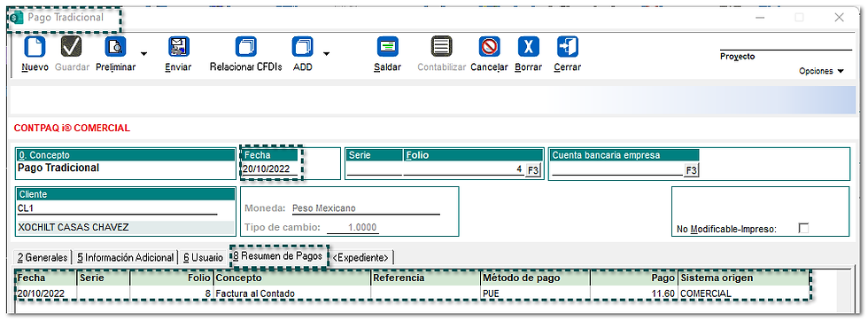
Task: Click the Fecha field 20/10/2022
Action: click(x=271, y=169)
